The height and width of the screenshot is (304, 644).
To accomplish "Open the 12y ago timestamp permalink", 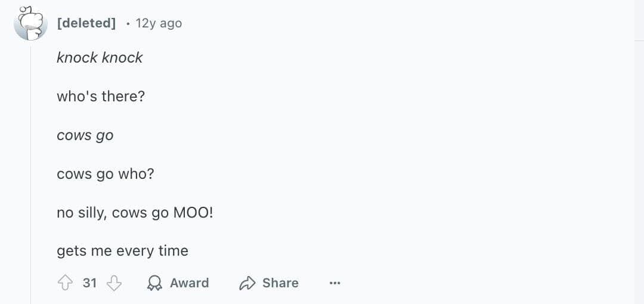I will pos(159,23).
